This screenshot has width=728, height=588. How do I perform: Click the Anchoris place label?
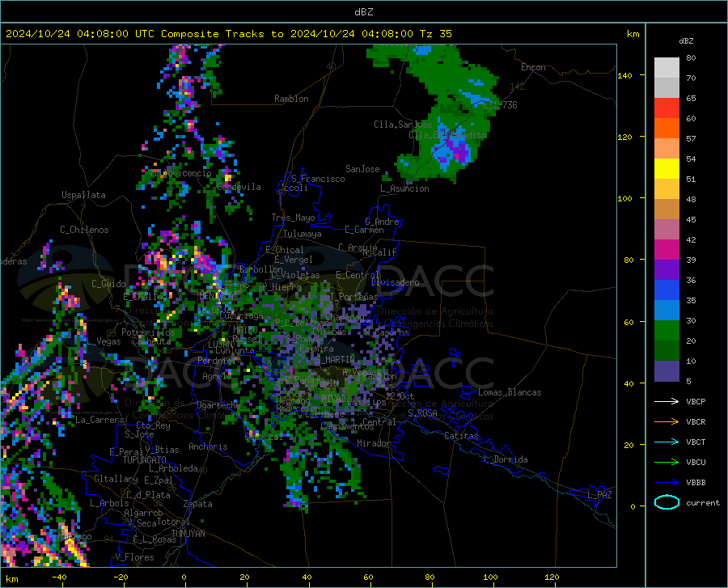(208, 446)
